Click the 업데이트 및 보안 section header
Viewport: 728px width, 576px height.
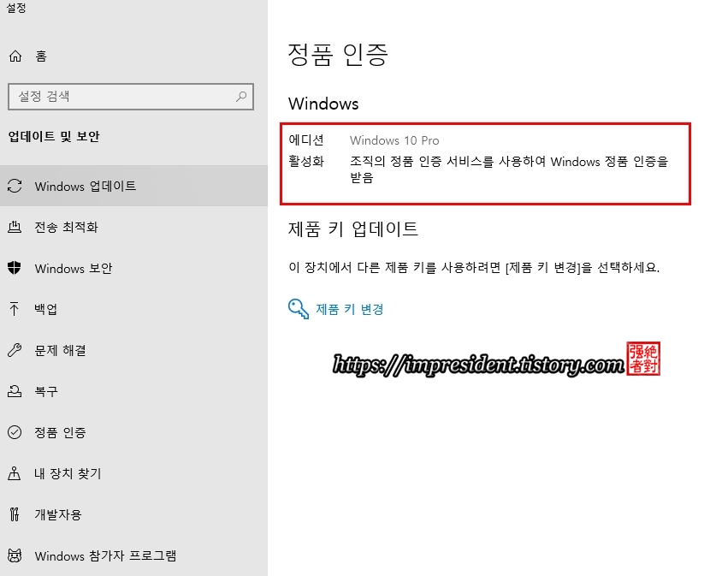54,136
